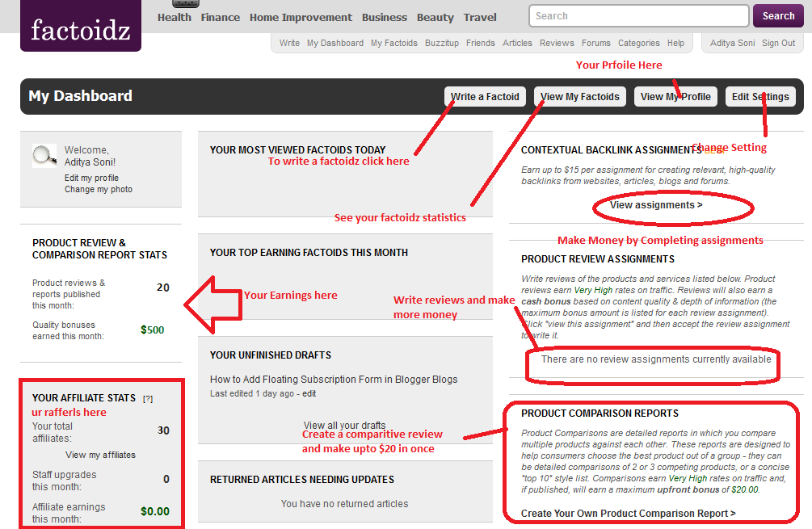Open the Business category

tap(385, 17)
